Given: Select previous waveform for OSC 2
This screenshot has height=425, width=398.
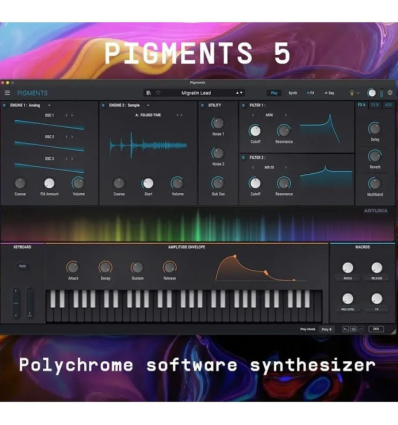Looking at the screenshot, I should pos(66,137).
